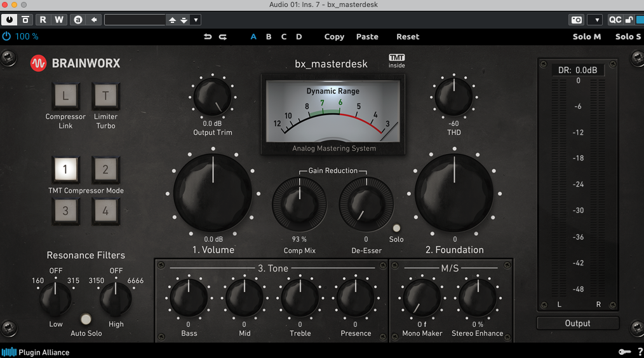Click the 93 % Comp Mix value
The width and height of the screenshot is (644, 358).
pos(299,239)
